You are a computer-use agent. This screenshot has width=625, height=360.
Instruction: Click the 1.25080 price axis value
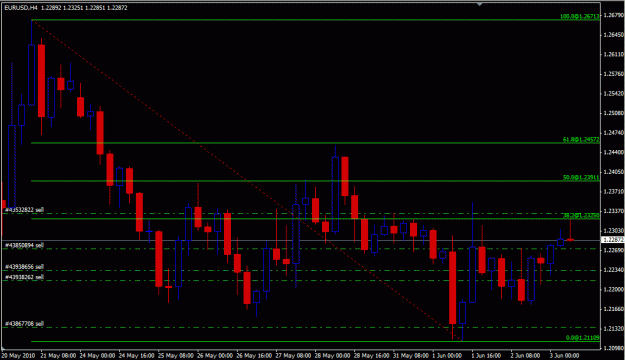(x=614, y=113)
